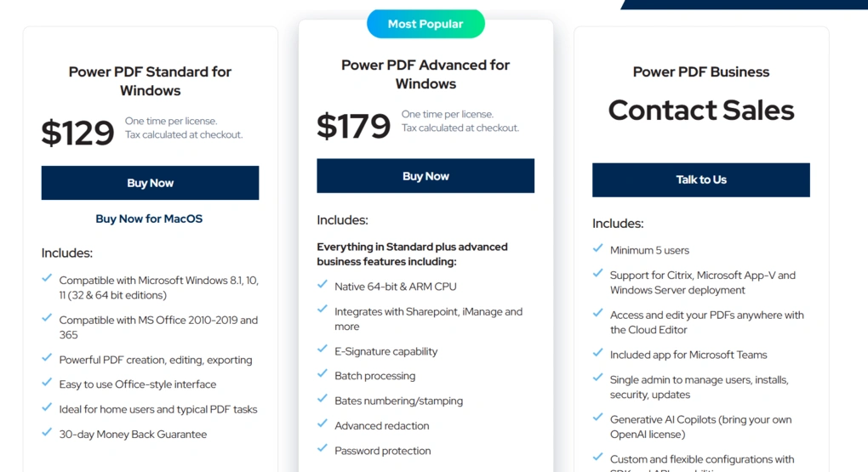The height and width of the screenshot is (472, 868).
Task: Click checkmark beside 30-day Money Back Guarantee
Action: 47,433
